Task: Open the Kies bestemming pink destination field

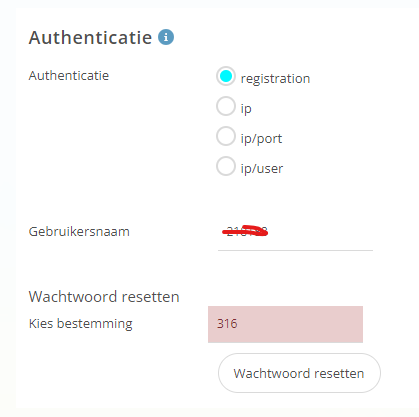Action: click(x=285, y=324)
